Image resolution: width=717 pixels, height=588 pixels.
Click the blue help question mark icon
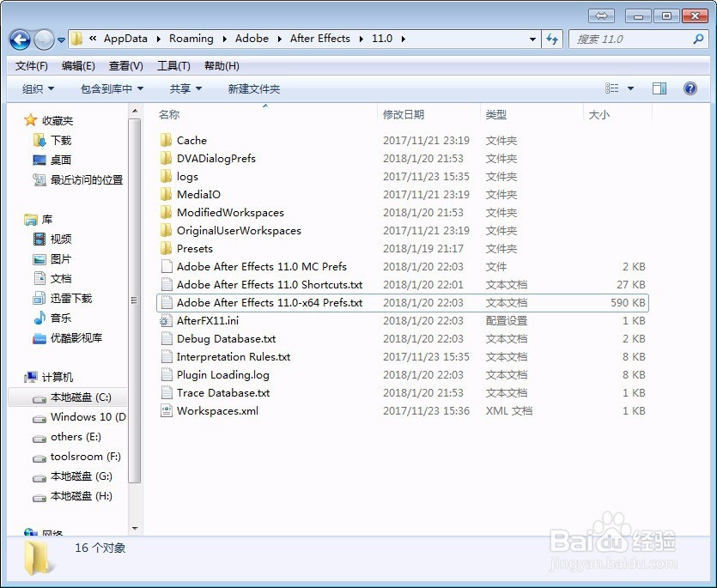click(x=690, y=88)
